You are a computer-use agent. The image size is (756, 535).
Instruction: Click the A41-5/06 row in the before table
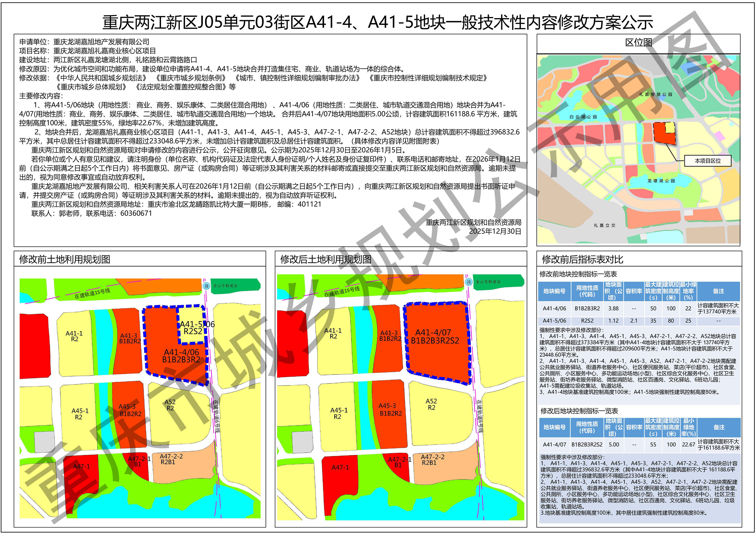coord(554,321)
